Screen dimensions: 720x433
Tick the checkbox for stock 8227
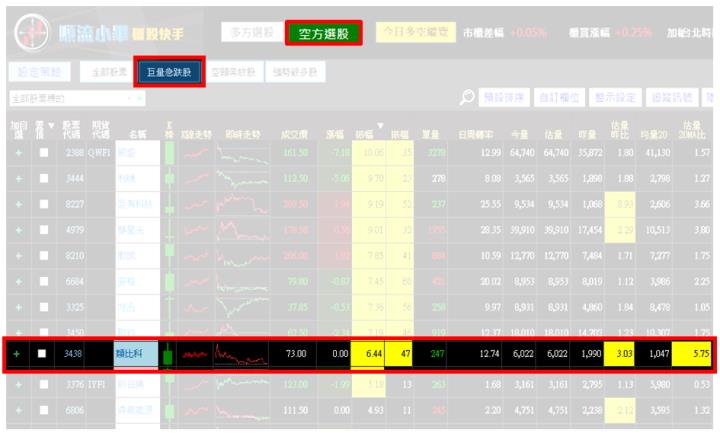coord(44,204)
